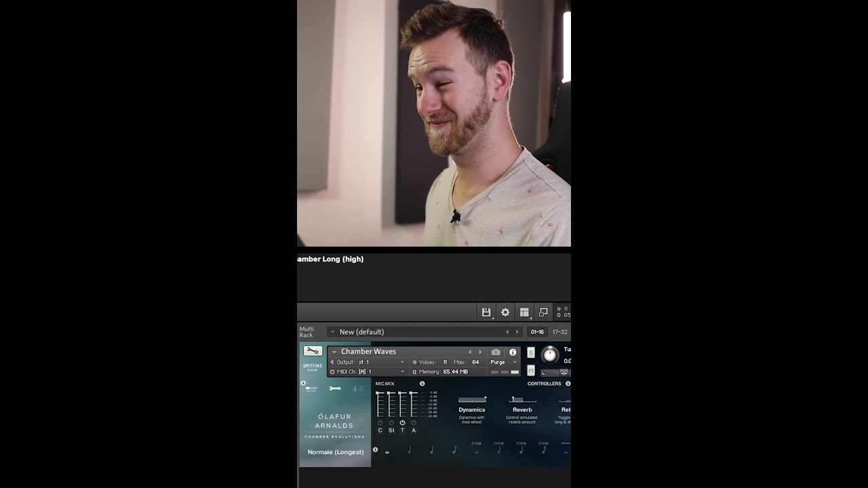Click the Reverb control label
Screen dimensions: 868x488
pos(523,410)
